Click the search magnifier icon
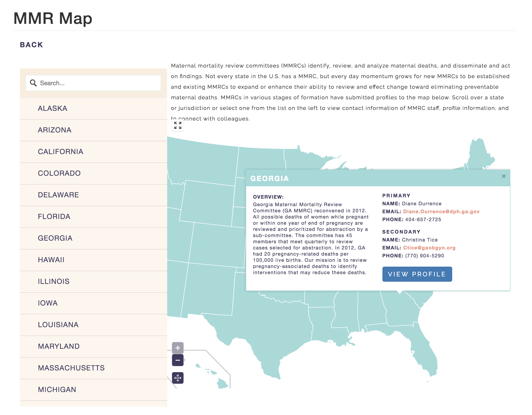532x415 pixels. click(x=33, y=83)
